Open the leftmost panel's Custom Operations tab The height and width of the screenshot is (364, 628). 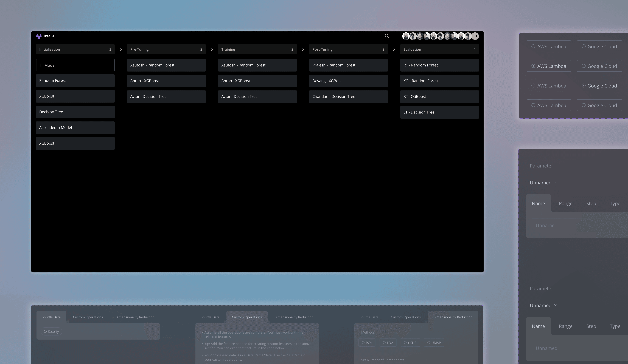pyautogui.click(x=88, y=317)
